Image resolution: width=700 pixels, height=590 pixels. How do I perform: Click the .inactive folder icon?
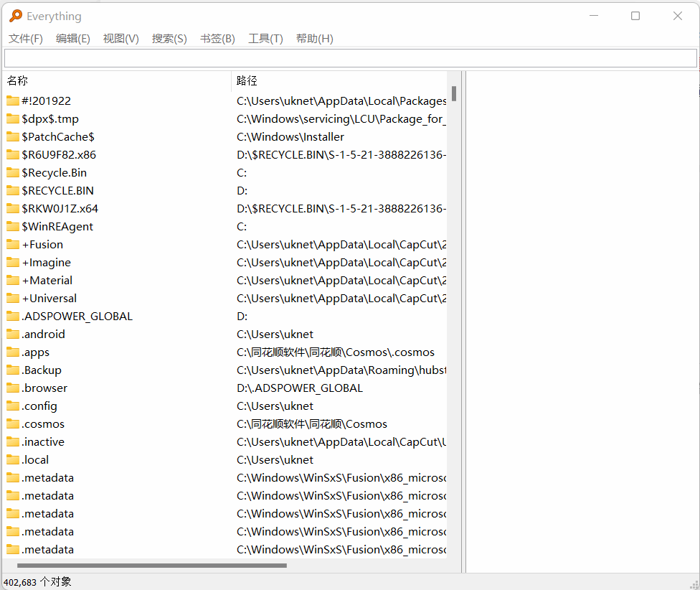(13, 441)
